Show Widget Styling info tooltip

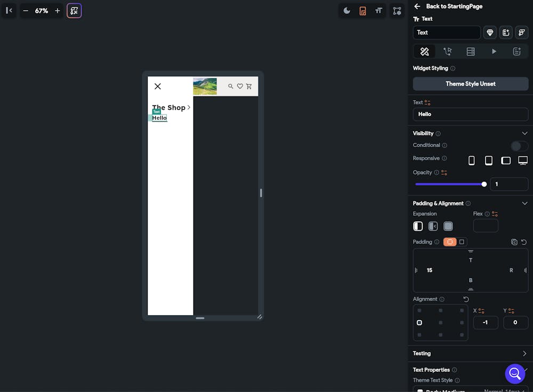click(453, 68)
